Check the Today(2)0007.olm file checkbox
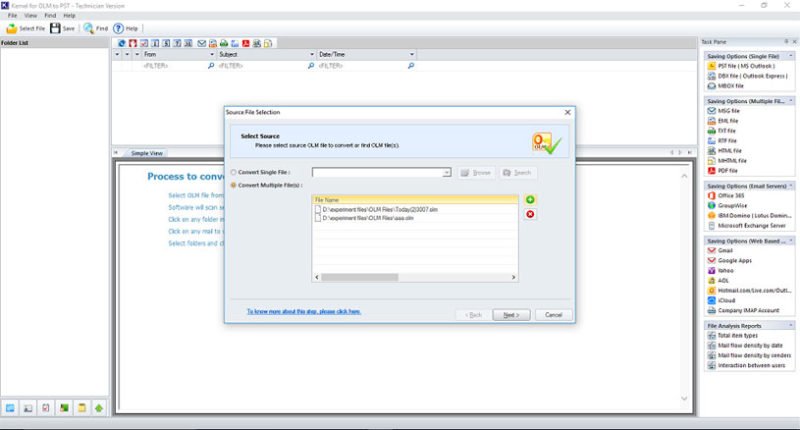The height and width of the screenshot is (430, 800). point(318,209)
